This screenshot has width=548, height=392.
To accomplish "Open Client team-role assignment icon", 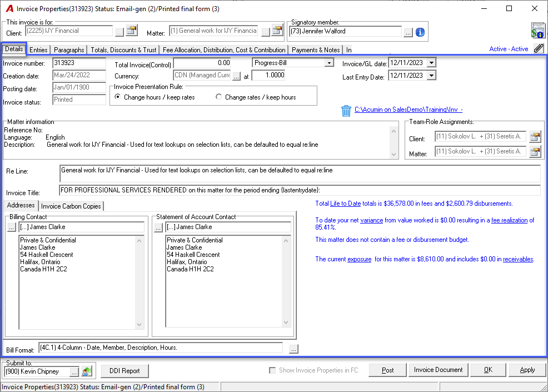I will pyautogui.click(x=535, y=136).
